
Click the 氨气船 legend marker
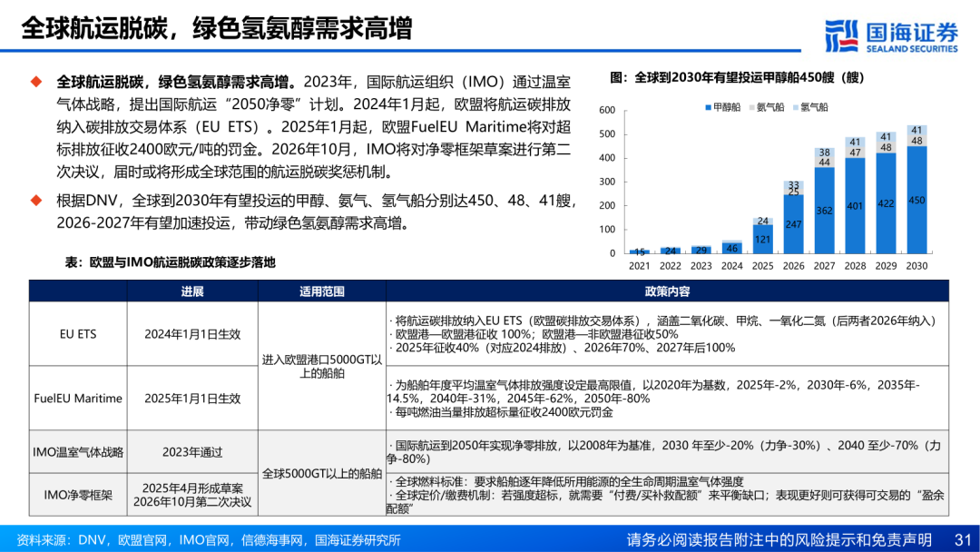coord(752,107)
